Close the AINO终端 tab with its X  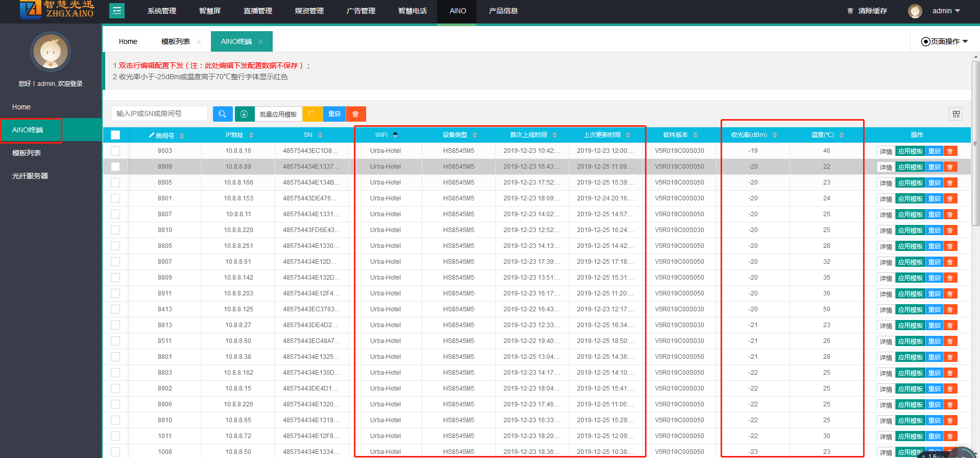click(x=260, y=42)
